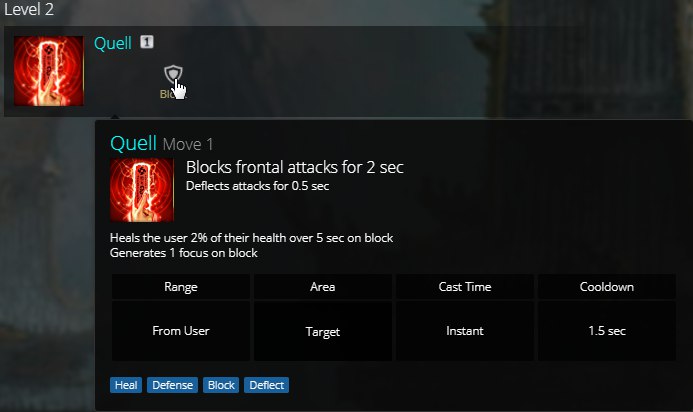Viewport: 693px width, 412px height.
Task: Open the Quell skill name link
Action: [x=113, y=43]
